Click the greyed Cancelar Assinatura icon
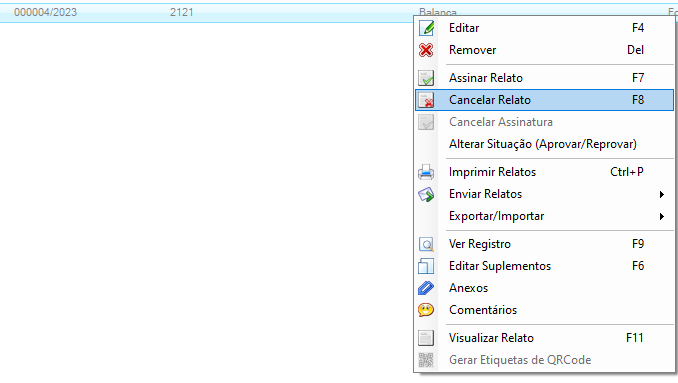Image resolution: width=678 pixels, height=383 pixels. pos(426,122)
